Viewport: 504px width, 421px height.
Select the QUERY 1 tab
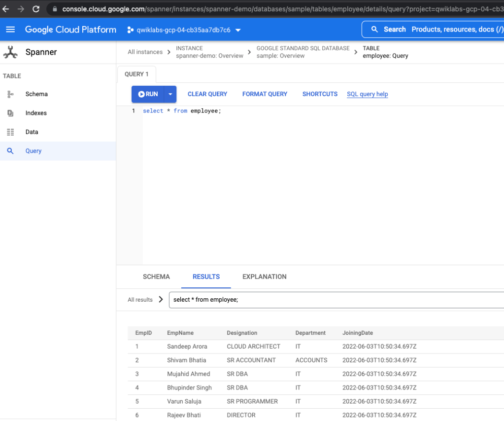tap(136, 74)
